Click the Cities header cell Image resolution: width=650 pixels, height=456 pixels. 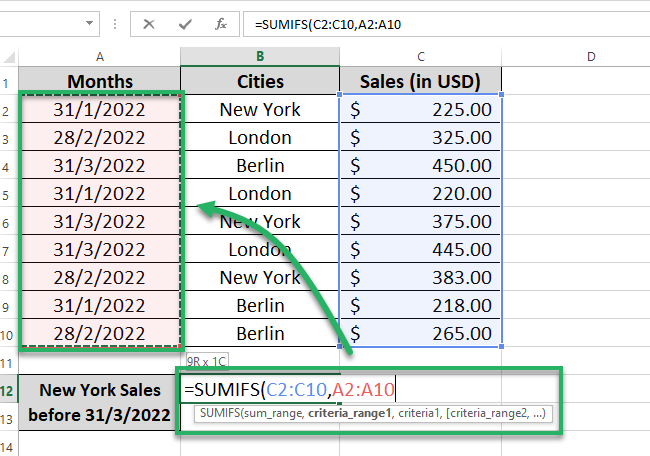pyautogui.click(x=260, y=81)
